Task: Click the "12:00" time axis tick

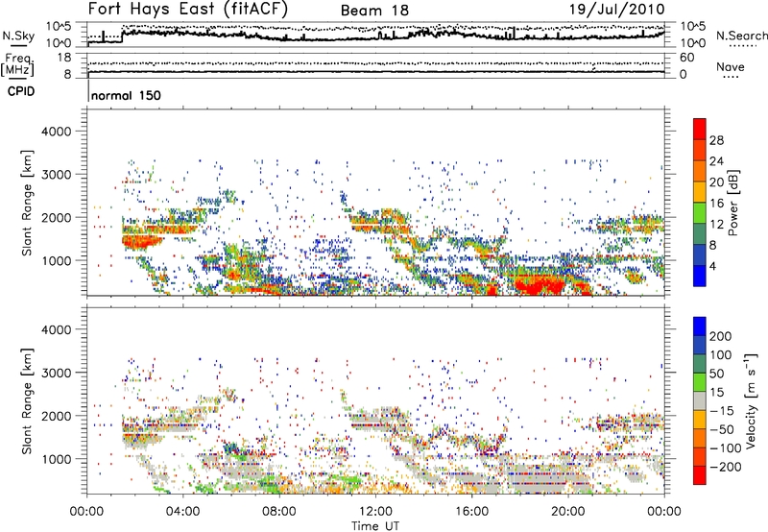Action: pos(375,512)
